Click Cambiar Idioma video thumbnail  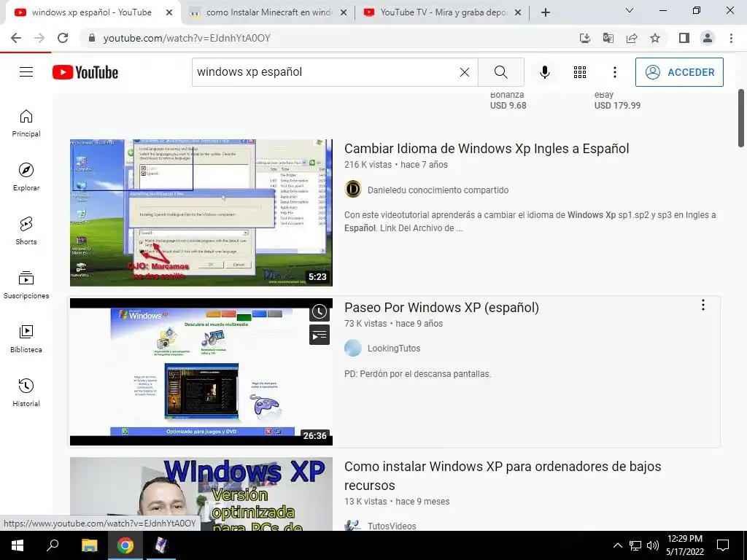(201, 213)
